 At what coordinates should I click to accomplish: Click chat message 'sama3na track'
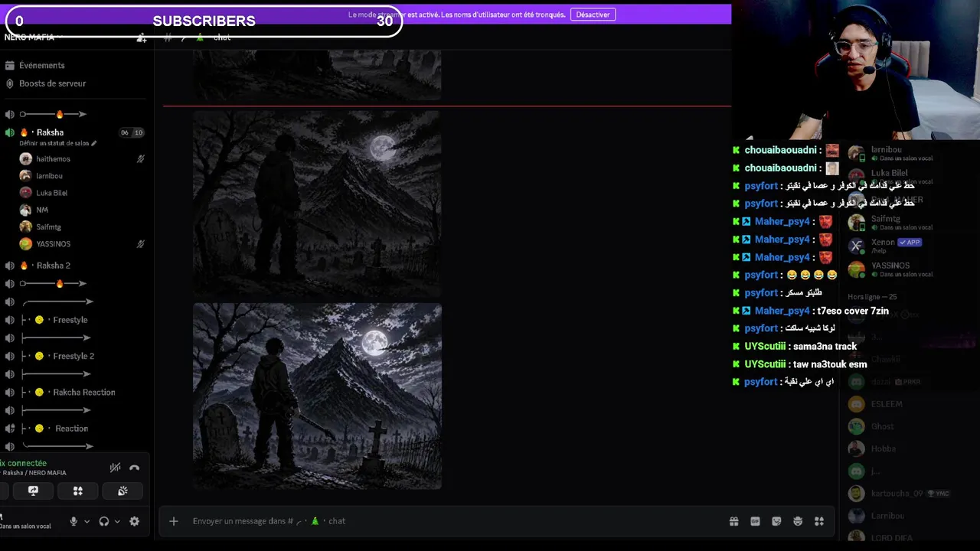825,347
